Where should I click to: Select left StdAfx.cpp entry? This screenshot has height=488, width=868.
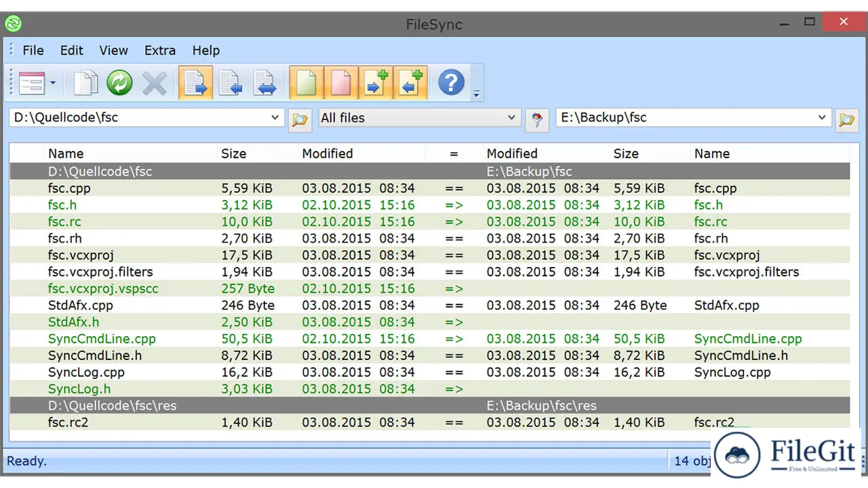(x=80, y=305)
